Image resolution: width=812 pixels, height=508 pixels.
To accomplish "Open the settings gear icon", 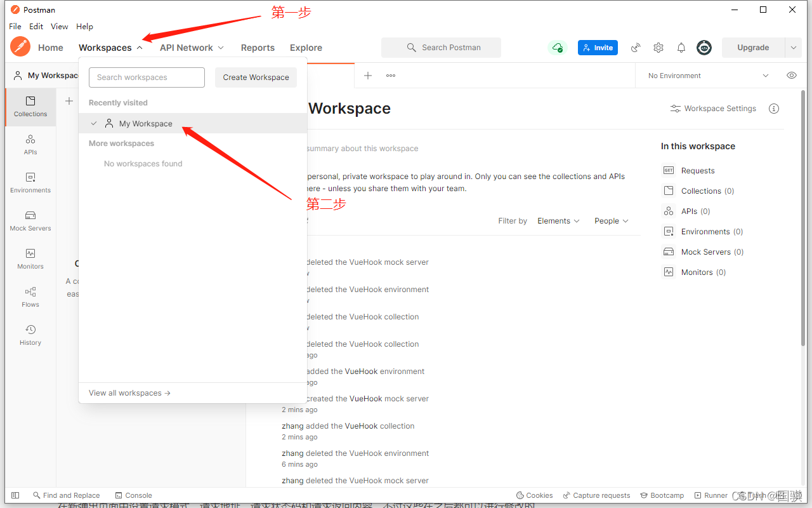I will 658,48.
